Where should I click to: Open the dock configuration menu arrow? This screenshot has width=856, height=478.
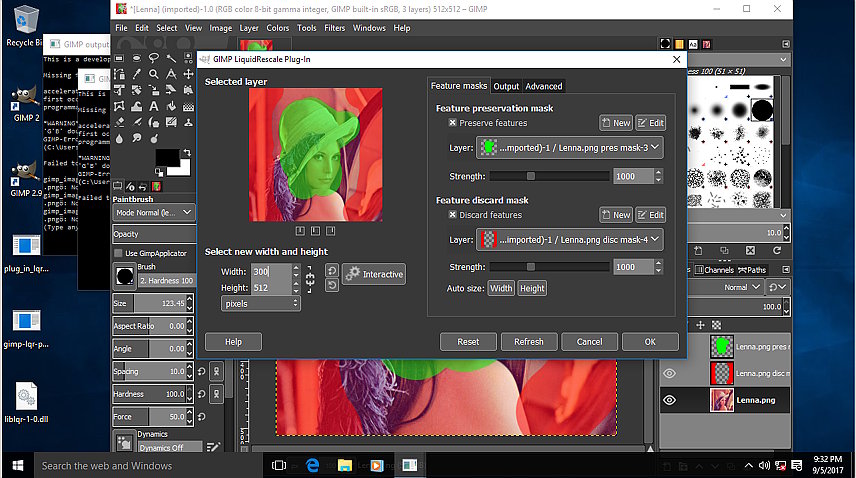click(786, 44)
